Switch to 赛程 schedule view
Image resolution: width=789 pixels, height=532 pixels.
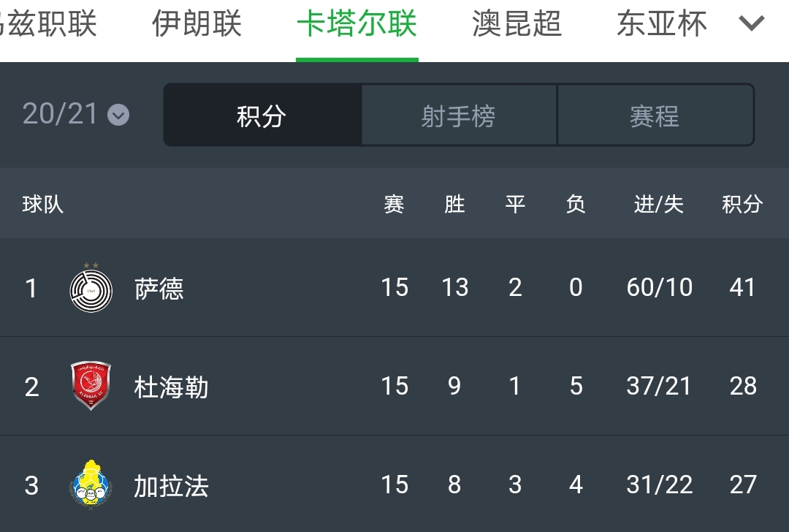coord(655,115)
